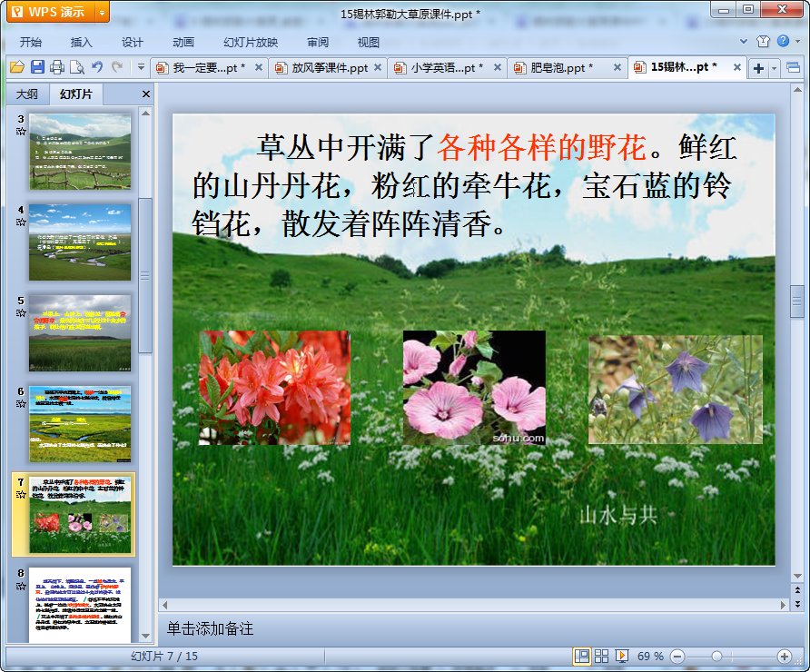Expand new tab dropdown arrow
The height and width of the screenshot is (672, 810).
(774, 68)
